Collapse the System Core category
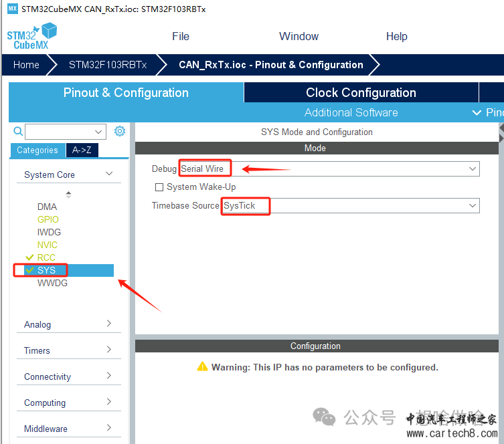Screen dimensions: 504x444 click(x=109, y=175)
